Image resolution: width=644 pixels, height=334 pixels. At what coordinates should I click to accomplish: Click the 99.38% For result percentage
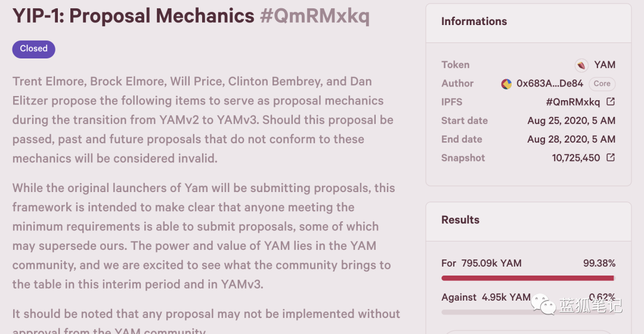click(599, 263)
